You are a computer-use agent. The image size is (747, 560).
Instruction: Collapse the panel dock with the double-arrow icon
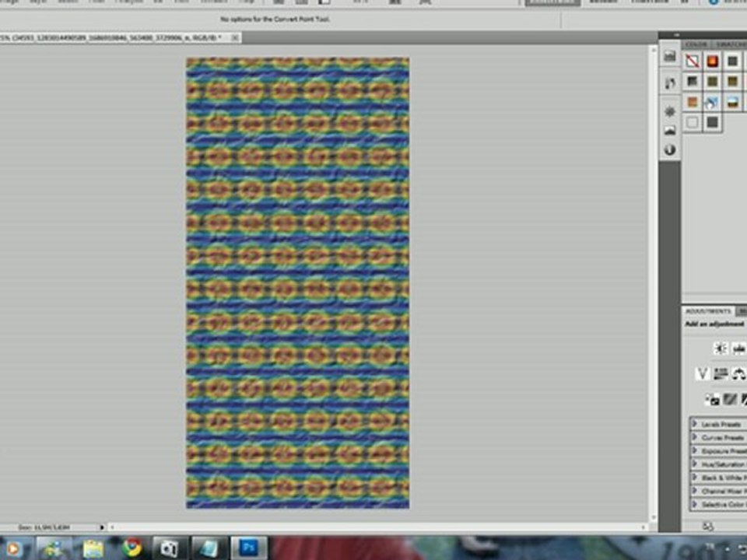point(676,35)
